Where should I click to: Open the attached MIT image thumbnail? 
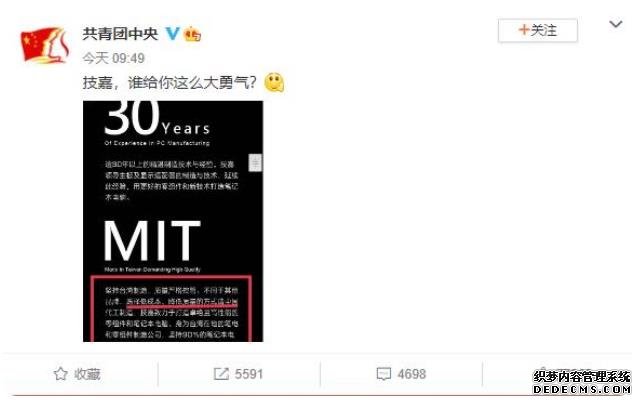(x=173, y=221)
